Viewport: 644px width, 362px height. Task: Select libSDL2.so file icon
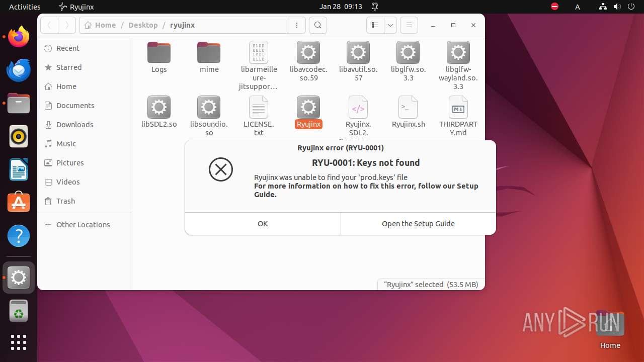coord(159,107)
